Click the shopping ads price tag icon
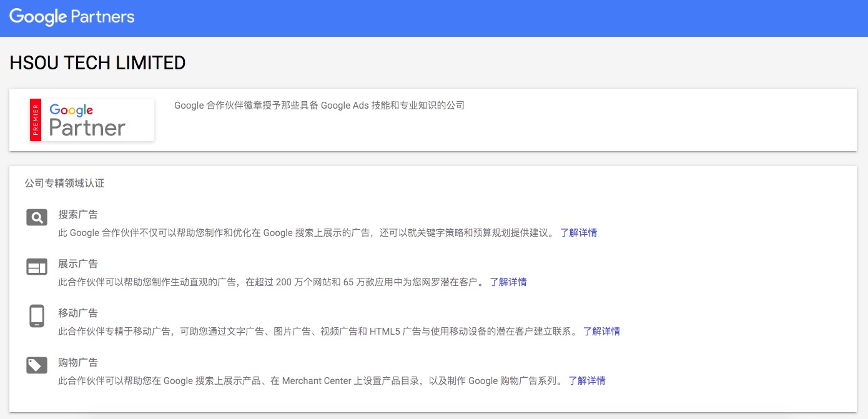Viewport: 868px width, 419px height. (x=37, y=365)
